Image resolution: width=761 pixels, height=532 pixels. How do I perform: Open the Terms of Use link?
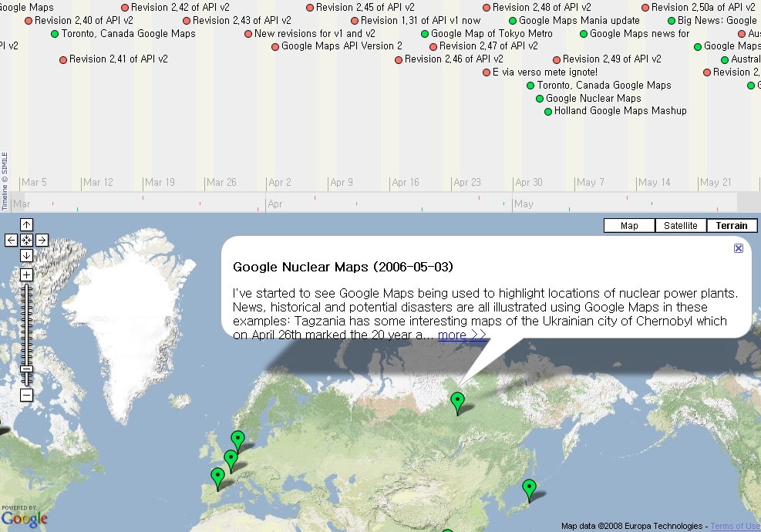coord(736,526)
